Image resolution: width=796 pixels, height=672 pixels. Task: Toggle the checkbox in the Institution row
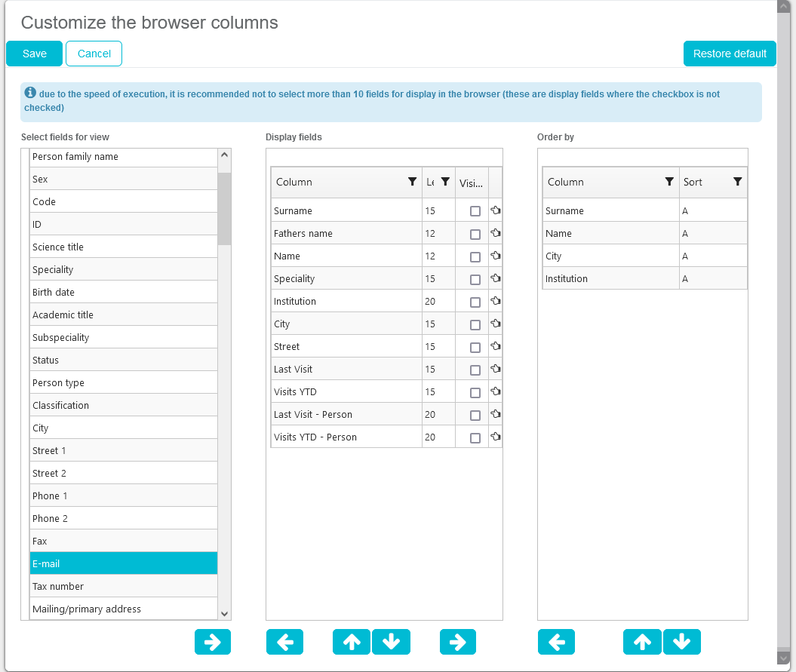475,302
